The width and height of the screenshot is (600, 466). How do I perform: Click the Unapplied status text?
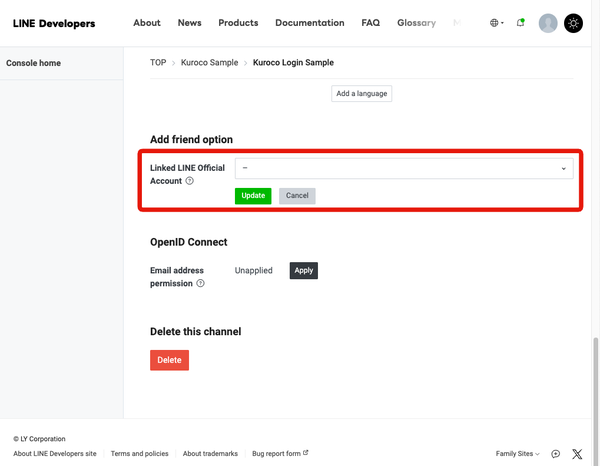coord(253,270)
